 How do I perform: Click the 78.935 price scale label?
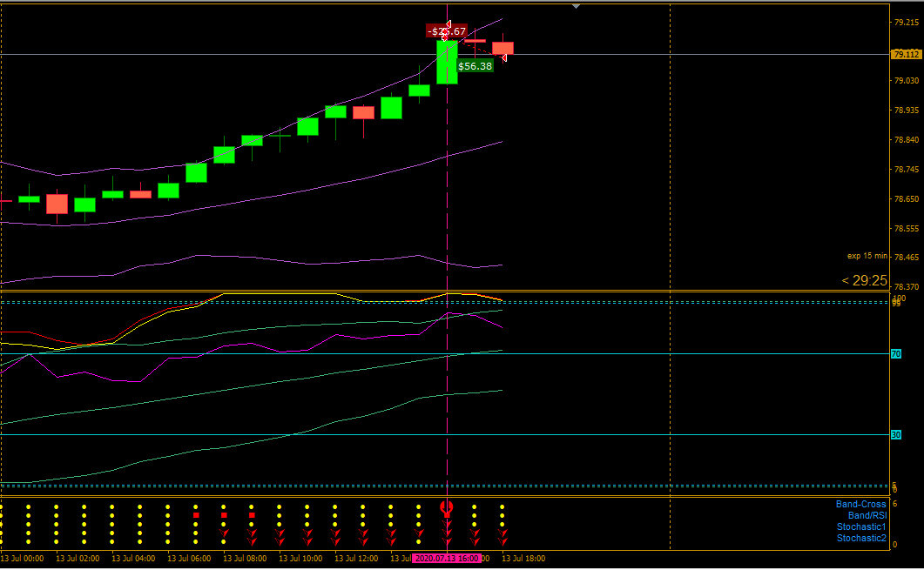[x=907, y=111]
